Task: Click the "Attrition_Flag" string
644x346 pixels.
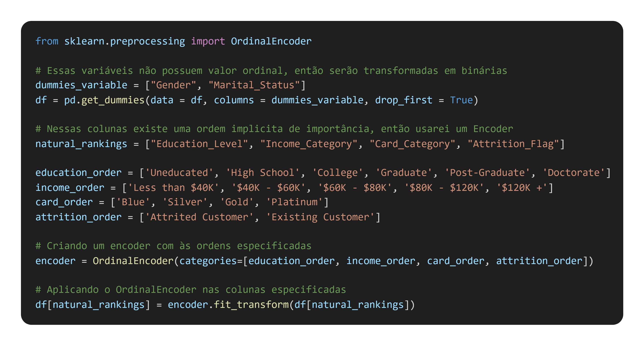Action: pos(513,144)
